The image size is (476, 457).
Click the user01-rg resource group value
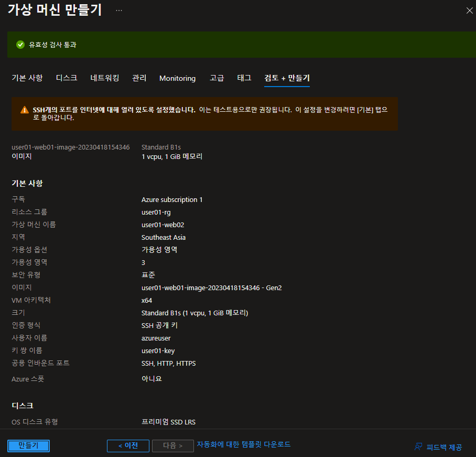click(156, 212)
